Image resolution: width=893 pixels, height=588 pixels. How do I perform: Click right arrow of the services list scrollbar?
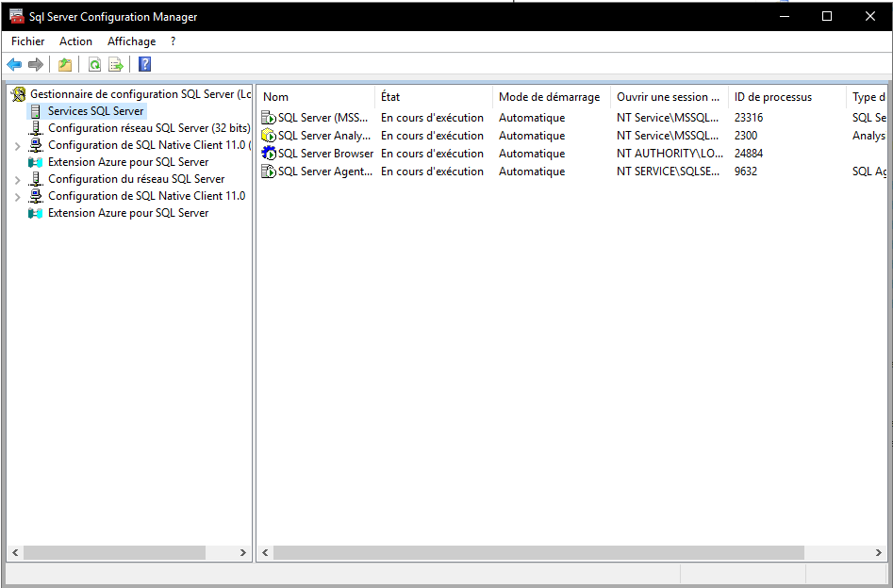878,553
